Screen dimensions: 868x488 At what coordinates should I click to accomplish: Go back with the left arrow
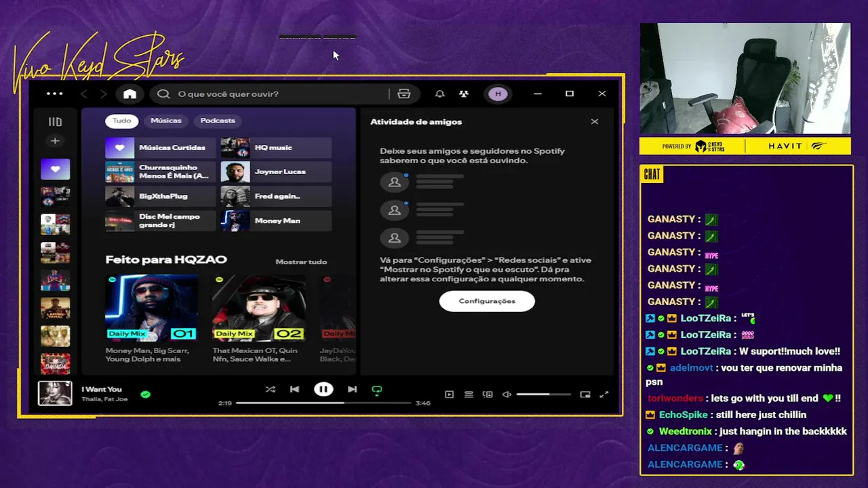[x=84, y=94]
